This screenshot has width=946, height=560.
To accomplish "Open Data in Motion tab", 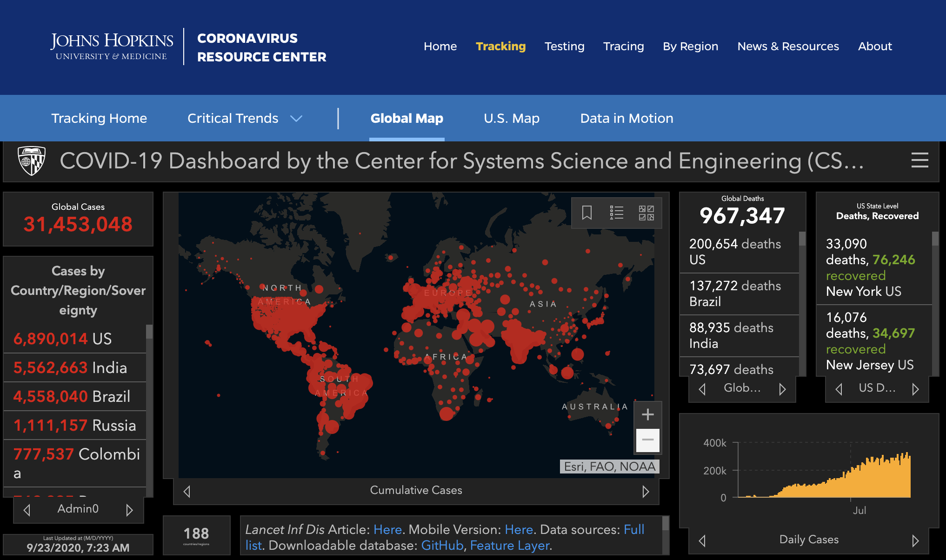I will [626, 118].
